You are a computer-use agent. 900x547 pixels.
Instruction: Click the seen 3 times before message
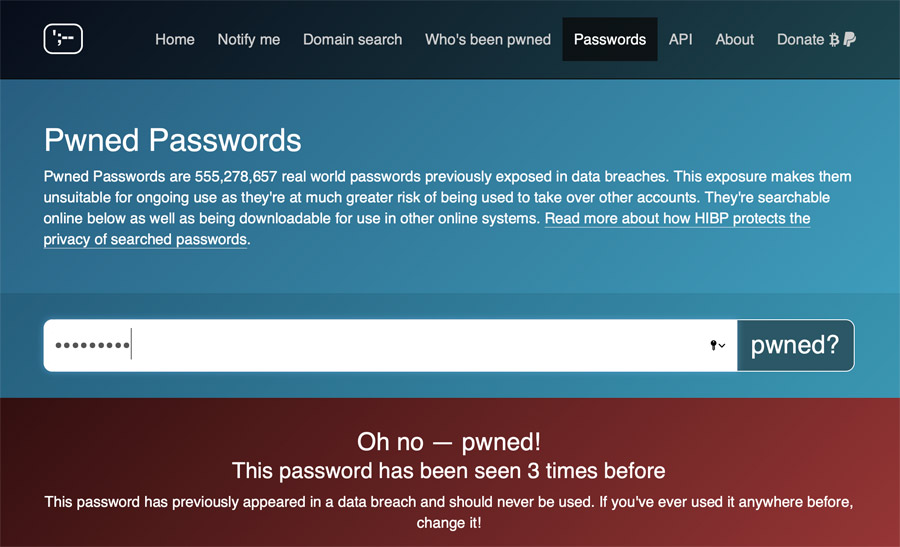pyautogui.click(x=449, y=471)
